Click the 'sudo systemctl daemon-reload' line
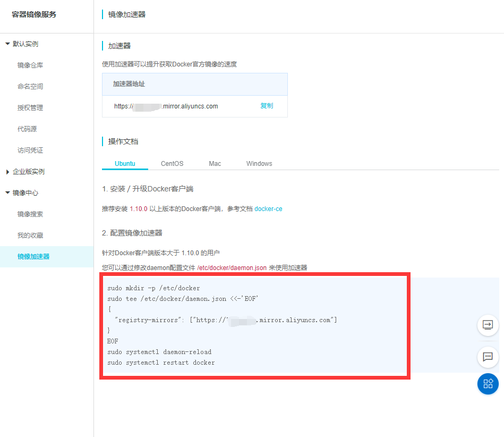The image size is (504, 437). (x=159, y=352)
